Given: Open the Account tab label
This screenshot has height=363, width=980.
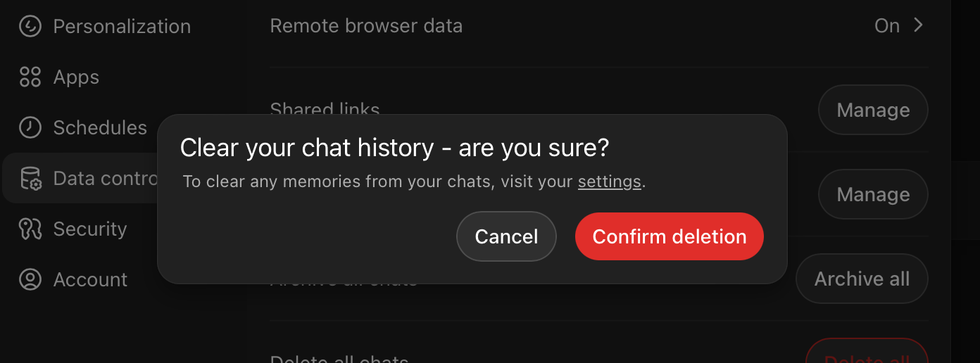Looking at the screenshot, I should coord(90,280).
